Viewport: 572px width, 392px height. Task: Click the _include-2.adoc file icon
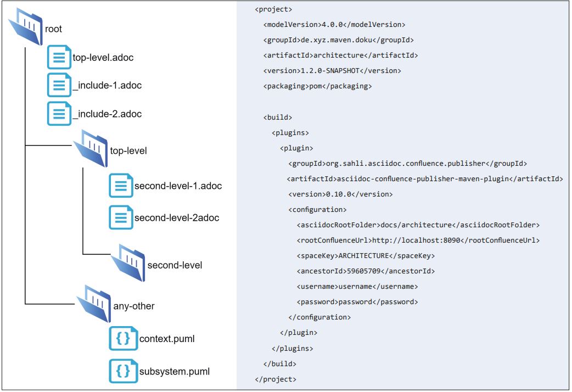[x=59, y=113]
